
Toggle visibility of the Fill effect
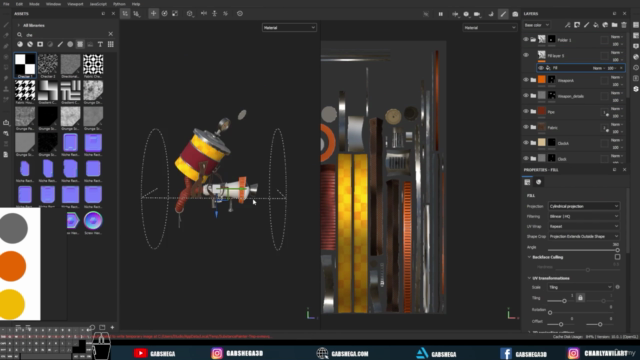tap(541, 68)
